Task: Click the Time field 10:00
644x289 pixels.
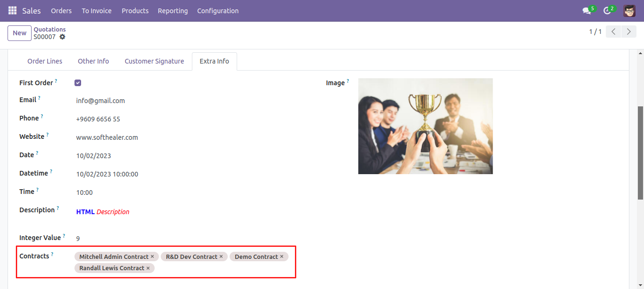Action: point(84,193)
